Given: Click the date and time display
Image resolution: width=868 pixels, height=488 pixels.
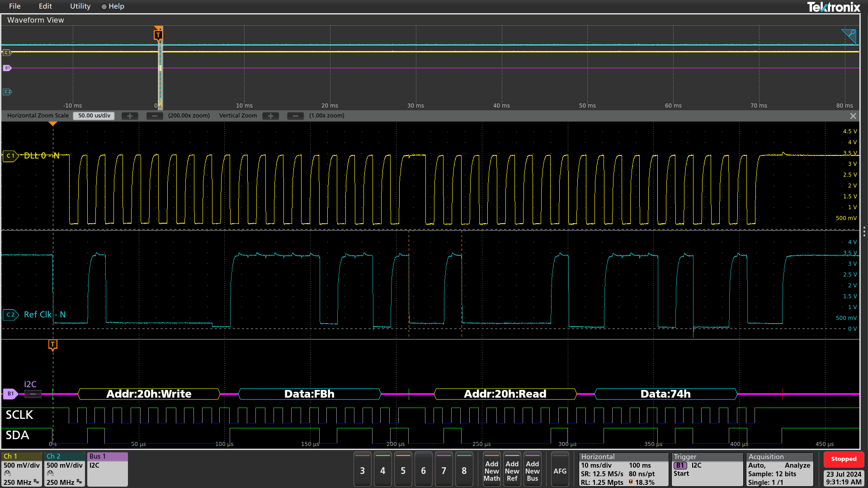Looking at the screenshot, I should pos(844,478).
